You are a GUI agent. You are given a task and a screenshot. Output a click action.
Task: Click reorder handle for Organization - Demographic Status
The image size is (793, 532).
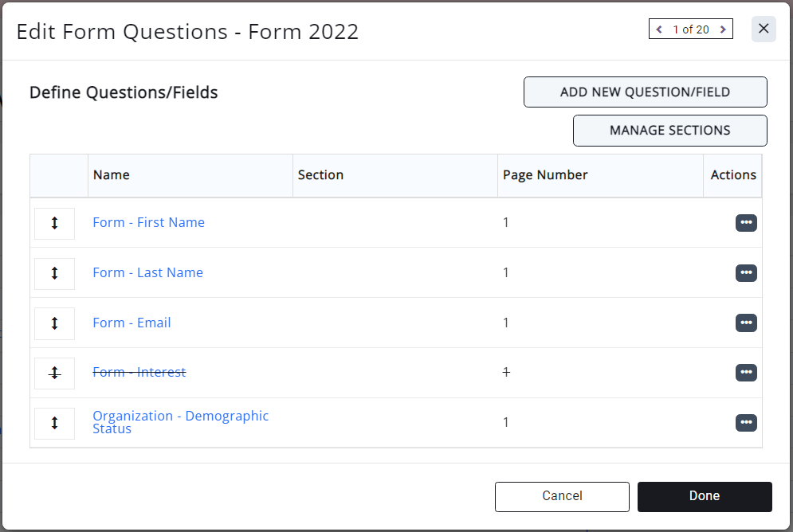point(54,423)
